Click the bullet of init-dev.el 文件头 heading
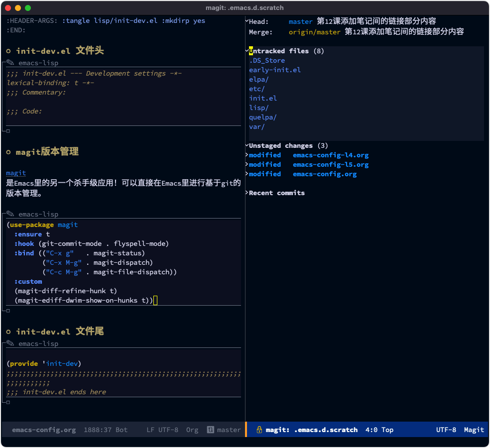Image resolution: width=490 pixels, height=448 pixels. (8, 51)
